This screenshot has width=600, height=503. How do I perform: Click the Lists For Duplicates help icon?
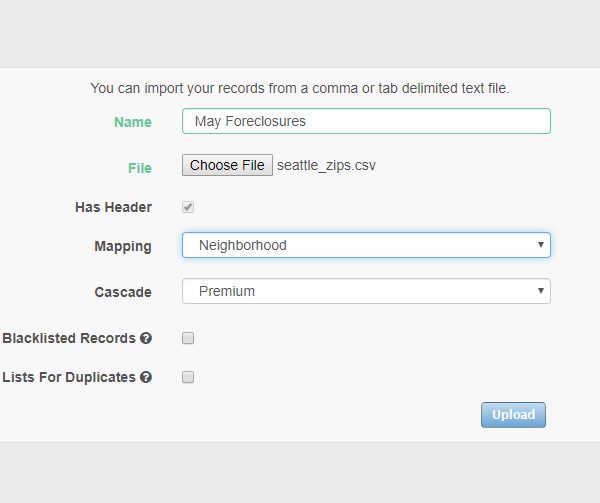coord(146,378)
